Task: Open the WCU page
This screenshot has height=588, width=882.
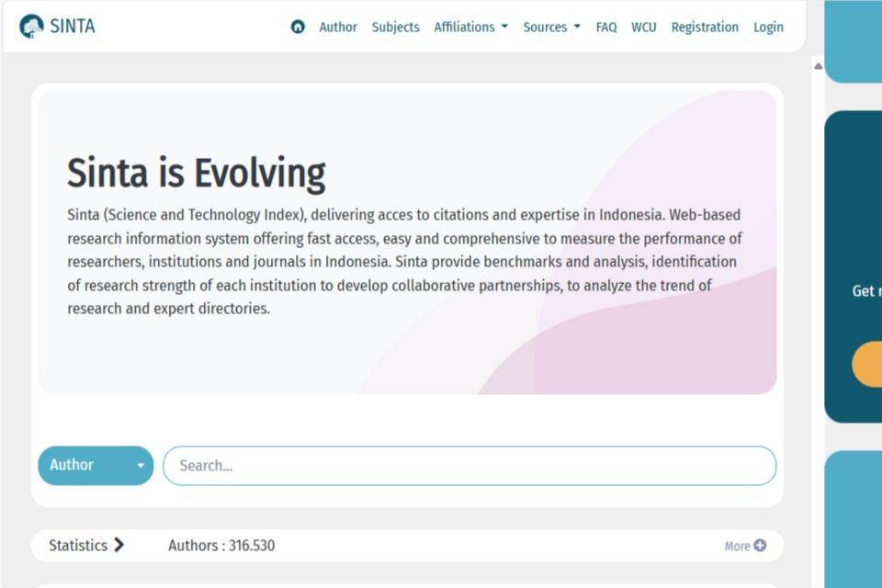Action: tap(643, 27)
